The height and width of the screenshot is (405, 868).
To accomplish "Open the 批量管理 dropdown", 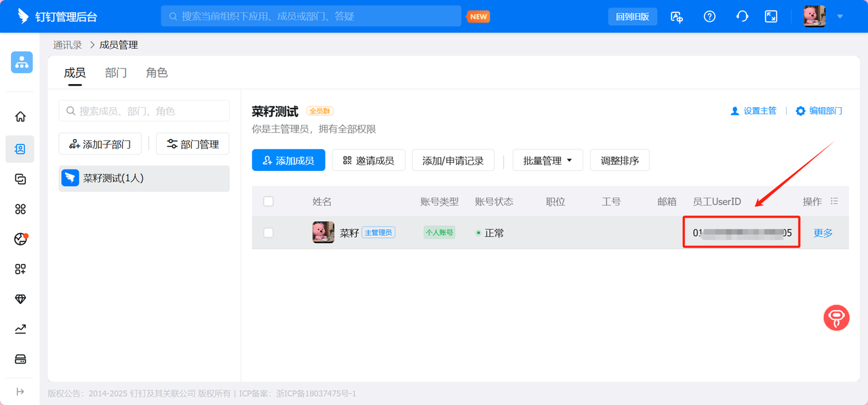I will pos(547,161).
